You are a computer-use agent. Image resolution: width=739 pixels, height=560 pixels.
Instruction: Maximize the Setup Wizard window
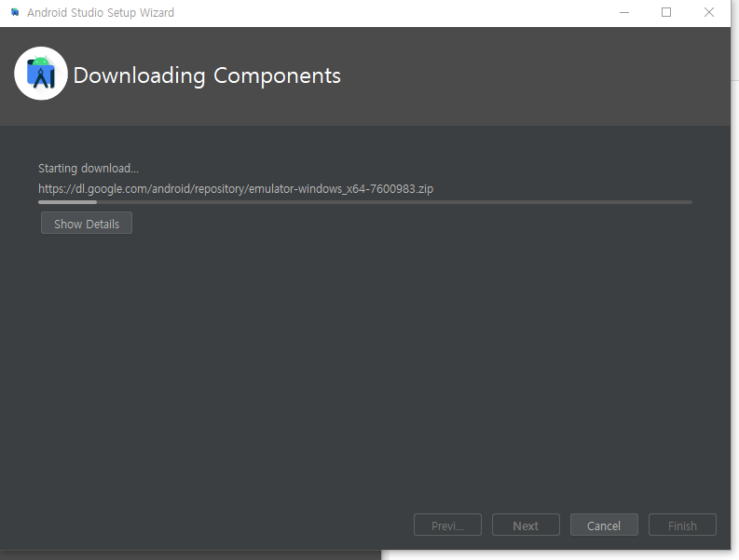pos(666,12)
